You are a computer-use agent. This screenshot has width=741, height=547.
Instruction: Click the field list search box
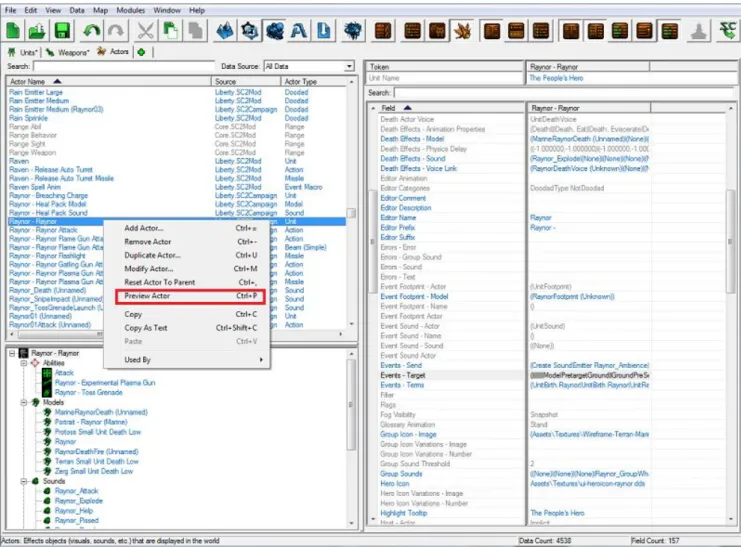564,93
